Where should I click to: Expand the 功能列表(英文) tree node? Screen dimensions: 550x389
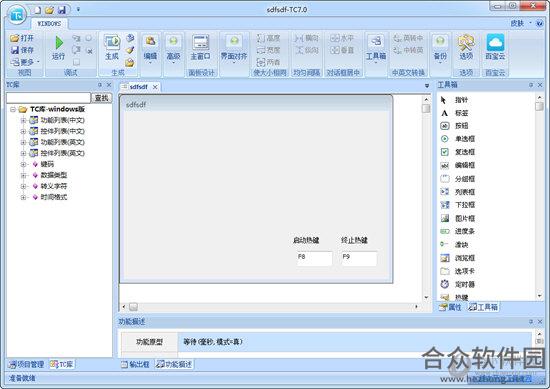pos(23,142)
